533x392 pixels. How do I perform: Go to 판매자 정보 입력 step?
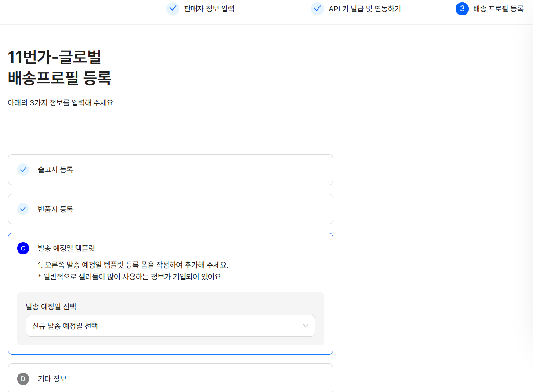click(209, 8)
